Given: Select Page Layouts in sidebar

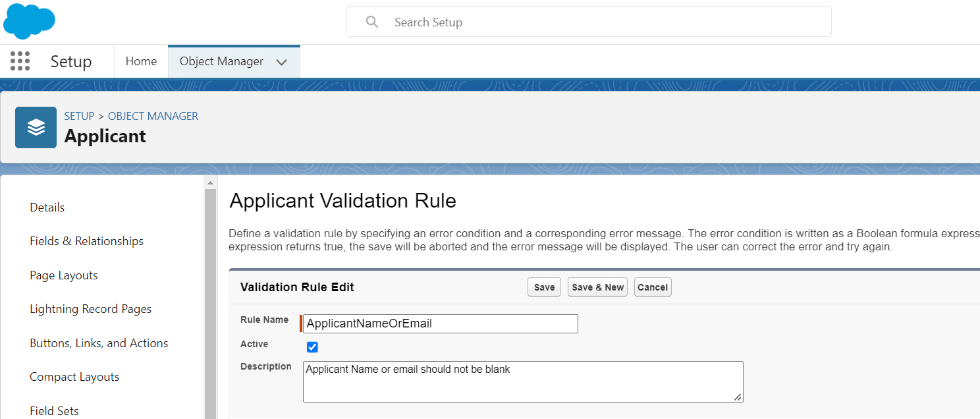Looking at the screenshot, I should pos(63,275).
